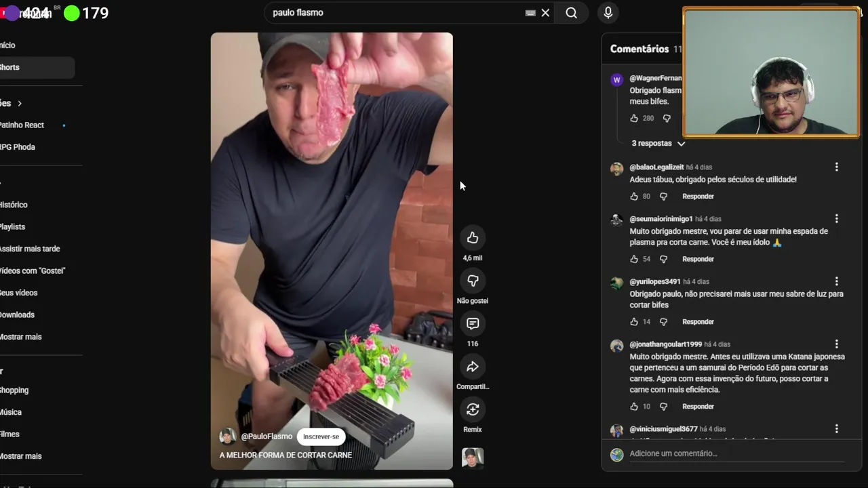This screenshot has height=488, width=868.
Task: Click the Remix icon
Action: pos(473,409)
